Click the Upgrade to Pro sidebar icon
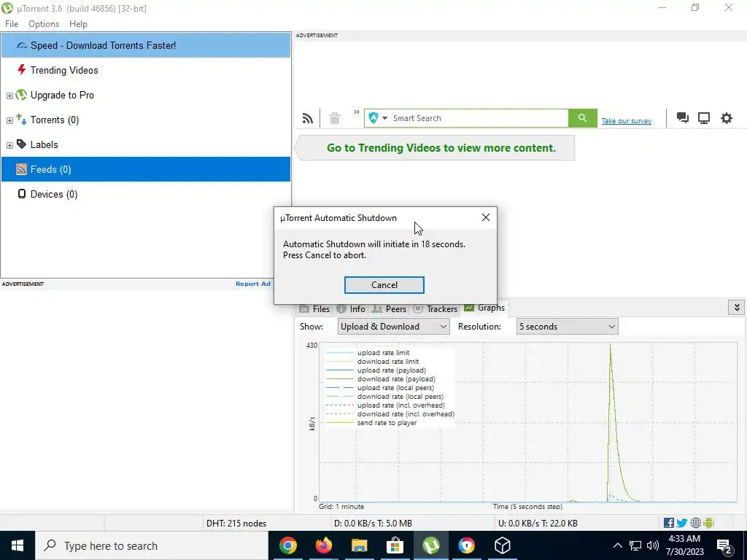Viewport: 747px width, 560px height. pyautogui.click(x=21, y=95)
